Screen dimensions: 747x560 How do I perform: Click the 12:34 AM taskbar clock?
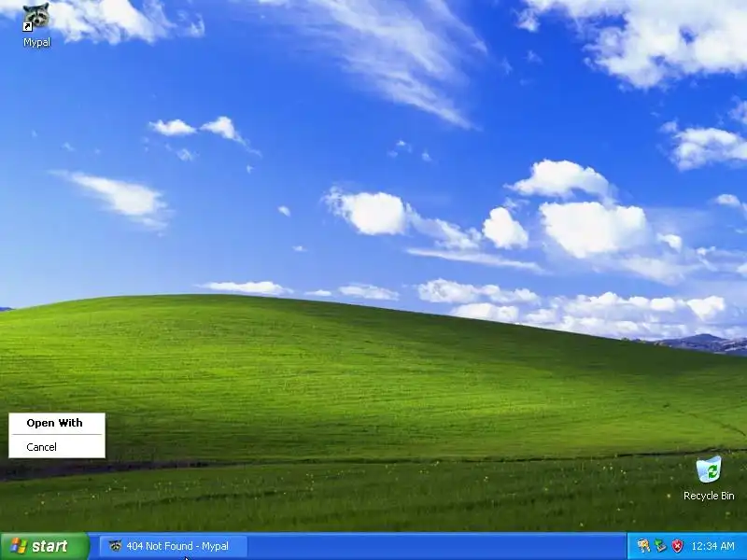(x=712, y=546)
